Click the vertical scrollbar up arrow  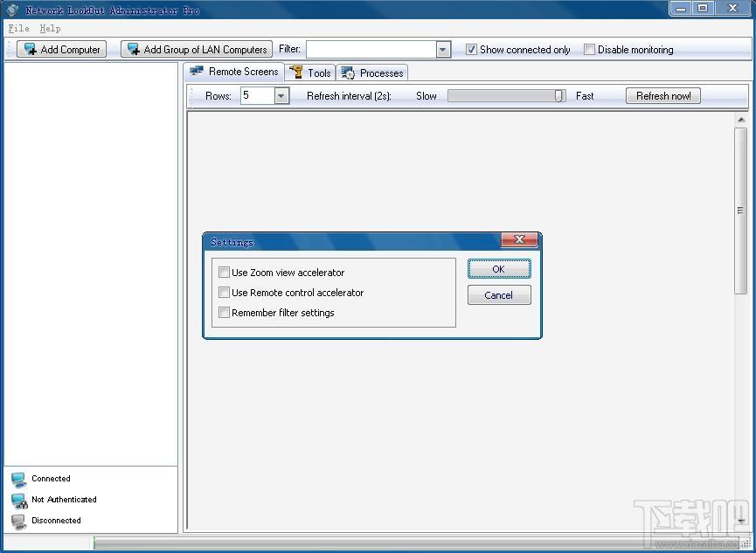[741, 119]
